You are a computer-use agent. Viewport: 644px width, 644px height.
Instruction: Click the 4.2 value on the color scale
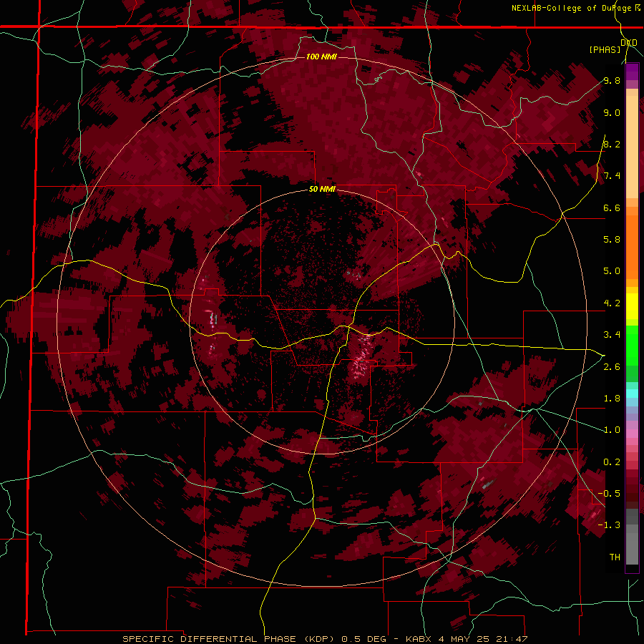click(612, 303)
